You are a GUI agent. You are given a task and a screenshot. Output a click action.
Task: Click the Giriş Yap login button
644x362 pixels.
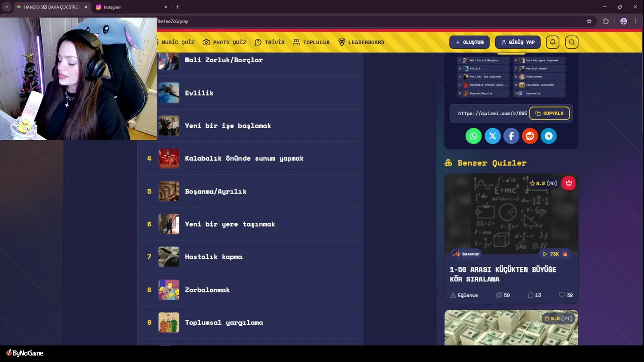tap(518, 42)
